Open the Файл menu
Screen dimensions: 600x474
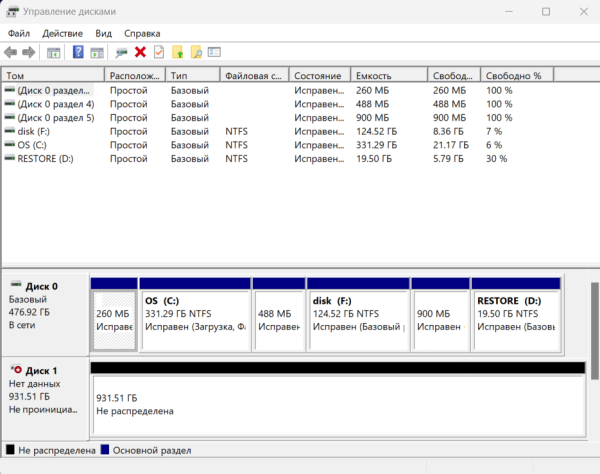click(19, 33)
